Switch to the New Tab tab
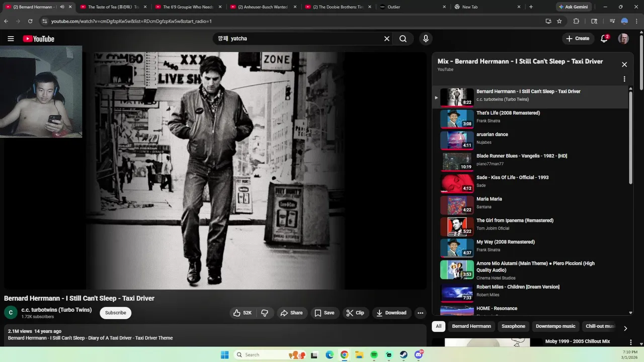Image resolution: width=644 pixels, height=362 pixels. 488,7
